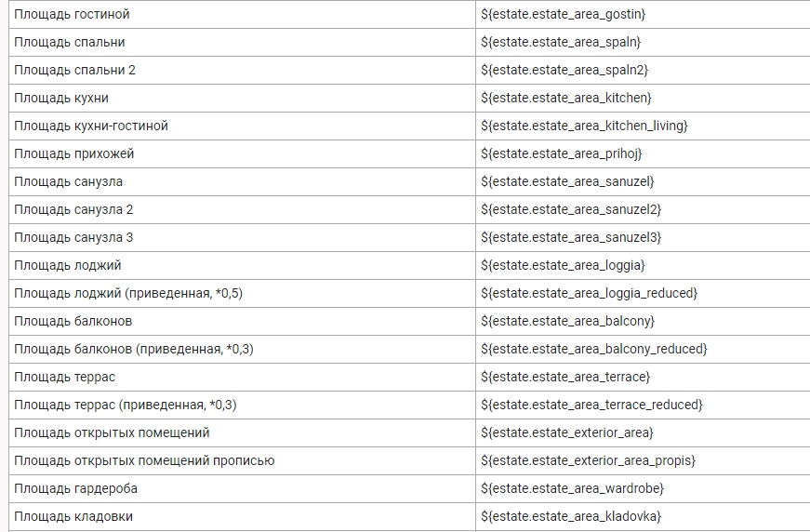Click the "Площадь прихожей" row label
The width and height of the screenshot is (810, 532).
pyautogui.click(x=73, y=153)
